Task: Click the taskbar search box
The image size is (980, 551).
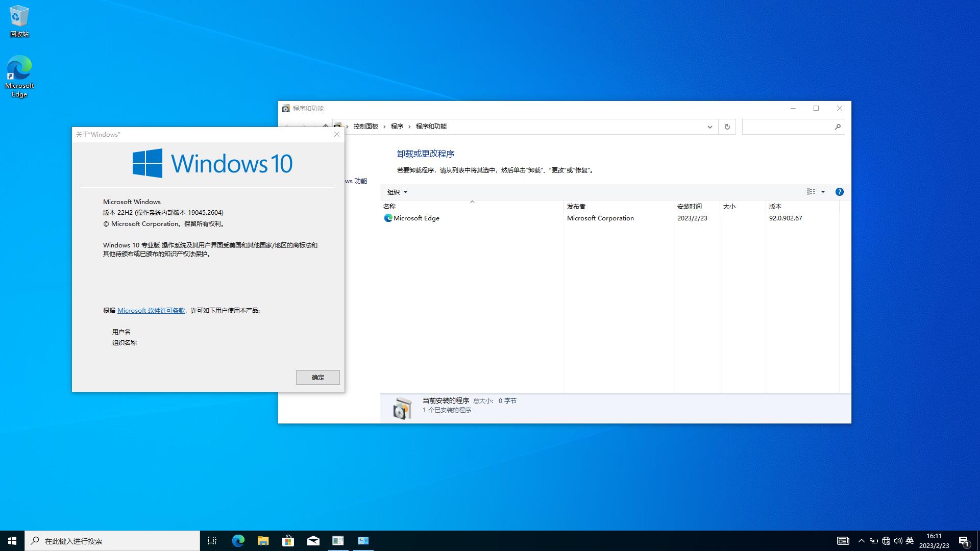Action: tap(112, 541)
